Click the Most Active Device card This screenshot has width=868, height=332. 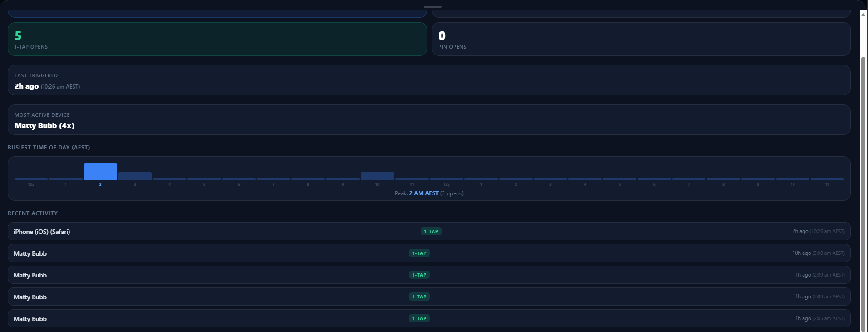coord(429,120)
